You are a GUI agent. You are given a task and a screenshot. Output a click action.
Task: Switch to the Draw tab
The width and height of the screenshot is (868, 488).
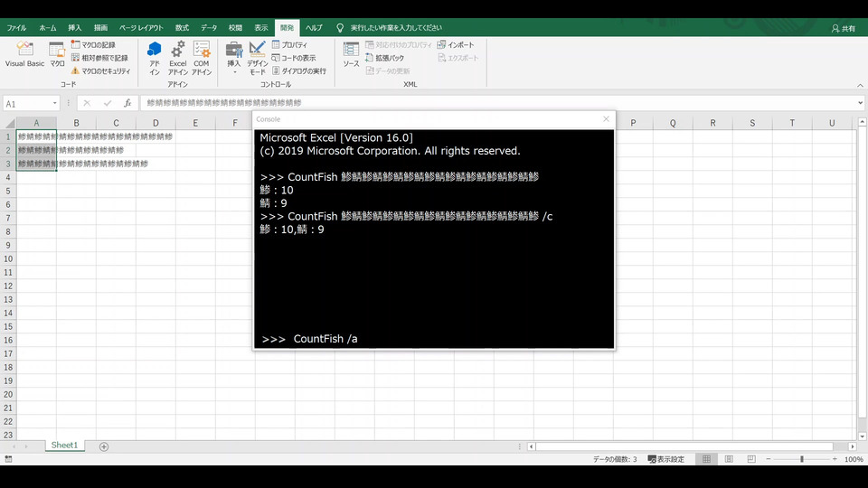pyautogui.click(x=100, y=28)
